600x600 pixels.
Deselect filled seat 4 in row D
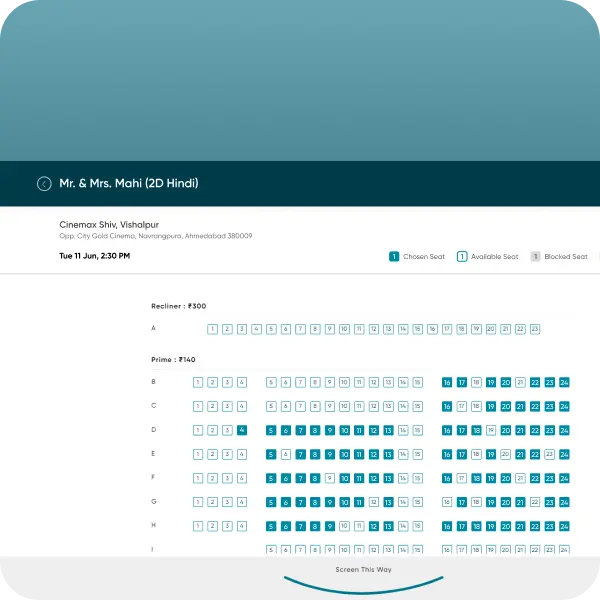pos(242,430)
